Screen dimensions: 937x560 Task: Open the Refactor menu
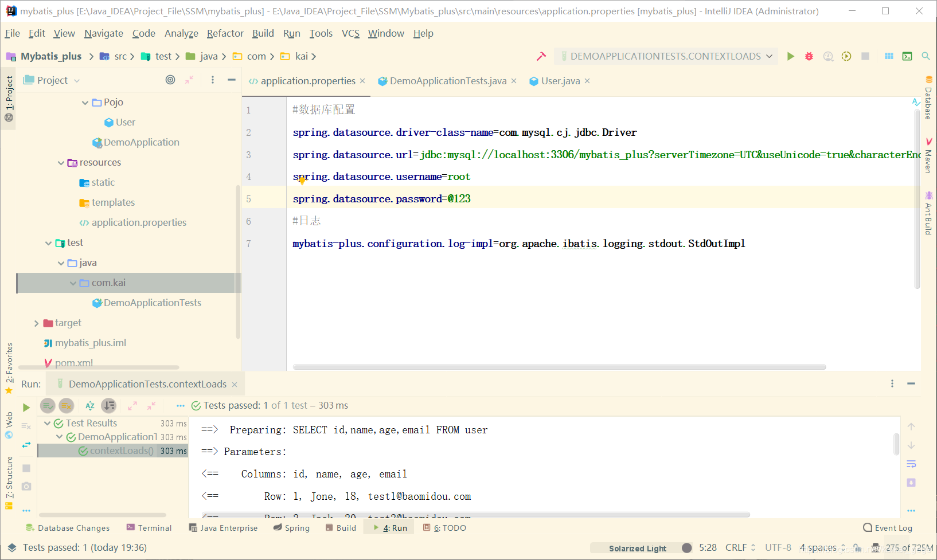tap(225, 33)
